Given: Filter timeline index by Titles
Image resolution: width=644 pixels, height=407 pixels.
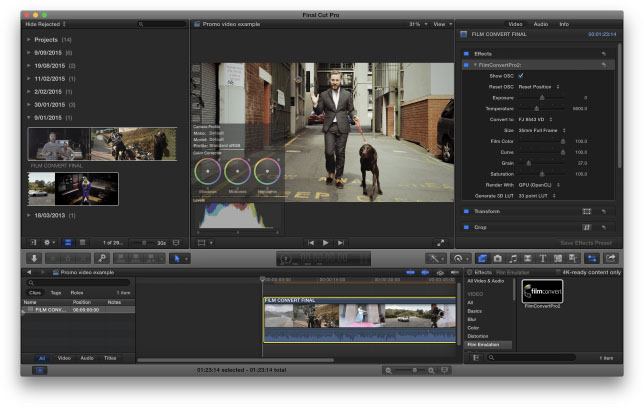Looking at the screenshot, I should (110, 358).
